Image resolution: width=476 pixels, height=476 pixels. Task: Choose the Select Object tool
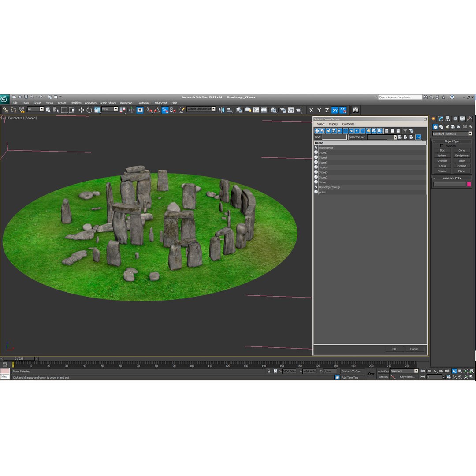[48, 110]
